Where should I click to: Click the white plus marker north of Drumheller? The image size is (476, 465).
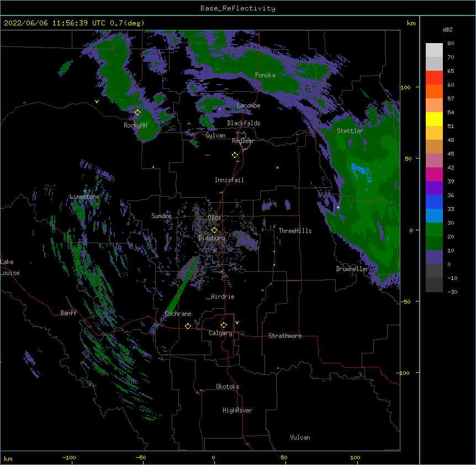coord(338,207)
